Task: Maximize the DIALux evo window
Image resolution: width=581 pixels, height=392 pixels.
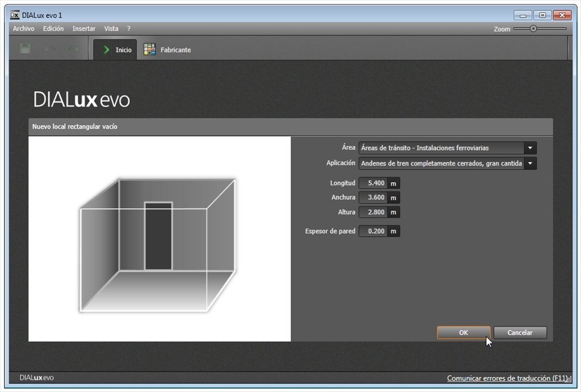Action: coord(542,15)
